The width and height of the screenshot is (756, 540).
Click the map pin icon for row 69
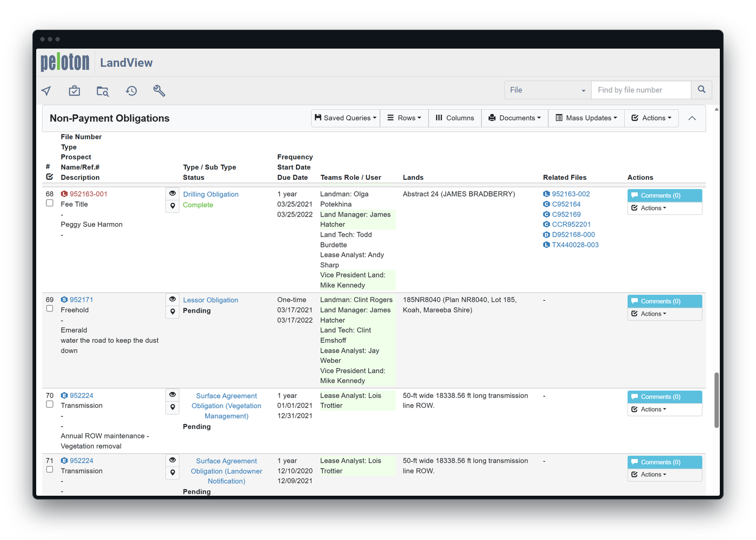[172, 312]
